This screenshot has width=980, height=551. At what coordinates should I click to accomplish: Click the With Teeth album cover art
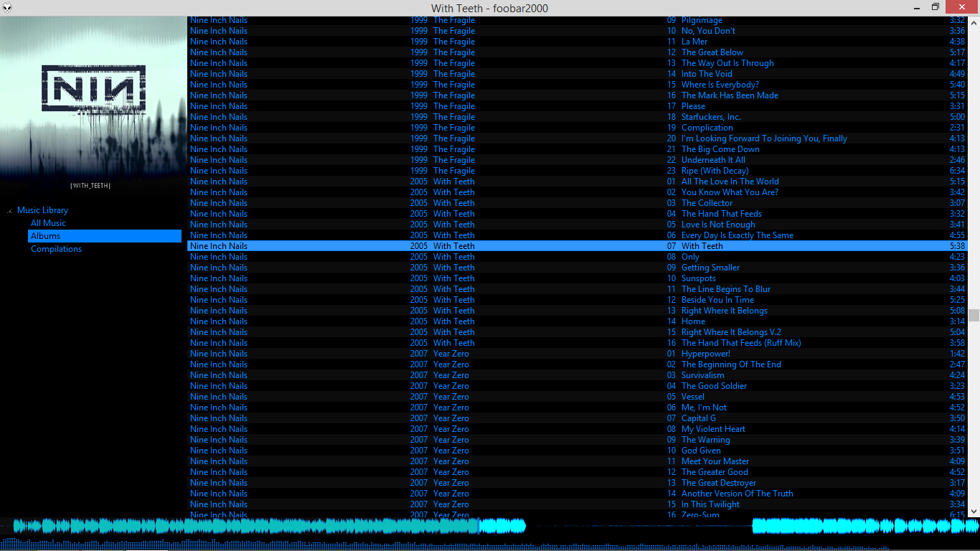click(93, 100)
